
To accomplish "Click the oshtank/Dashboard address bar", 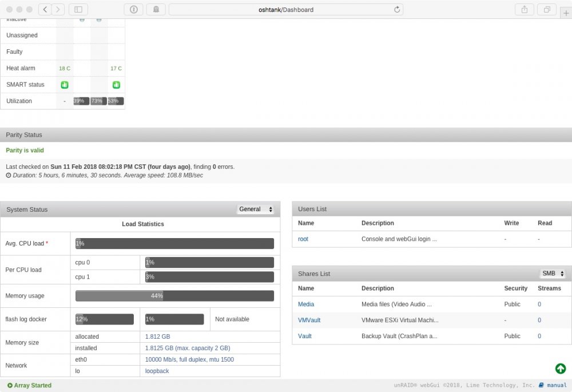I will point(285,10).
